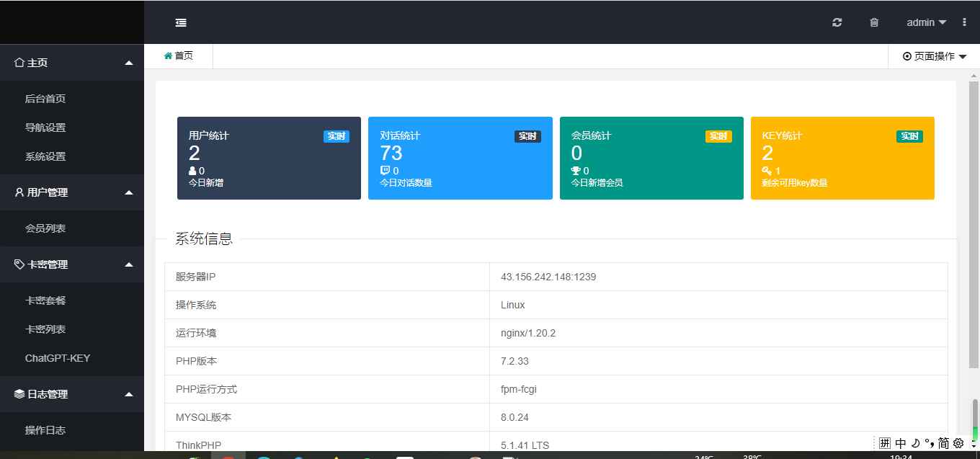This screenshot has height=459, width=980.
Task: Click the refresh icon in the top navbar
Action: [837, 22]
